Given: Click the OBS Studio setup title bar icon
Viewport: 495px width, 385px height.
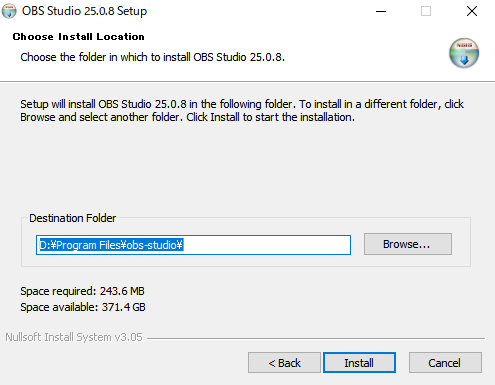Looking at the screenshot, I should pyautogui.click(x=9, y=11).
